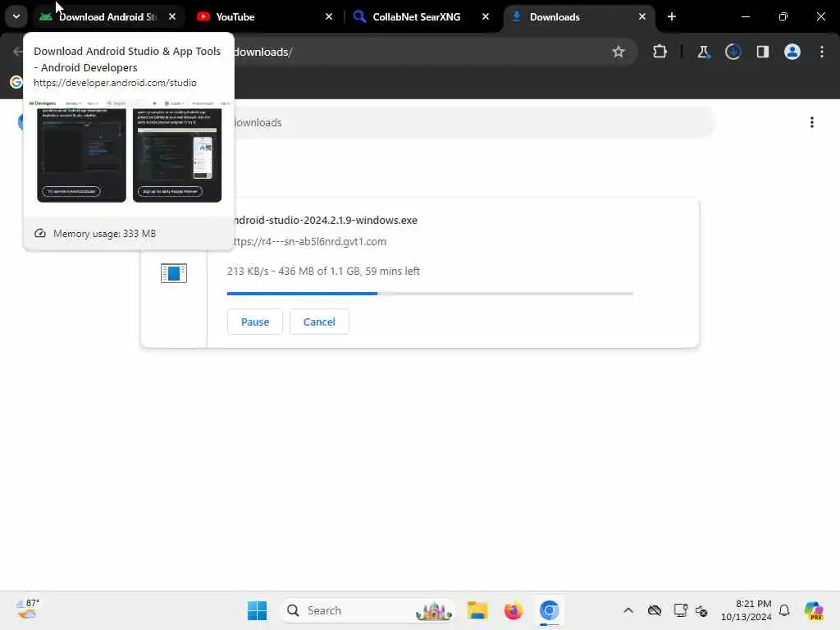Open the gvt1.com download source link
This screenshot has width=840, height=630.
click(x=308, y=242)
